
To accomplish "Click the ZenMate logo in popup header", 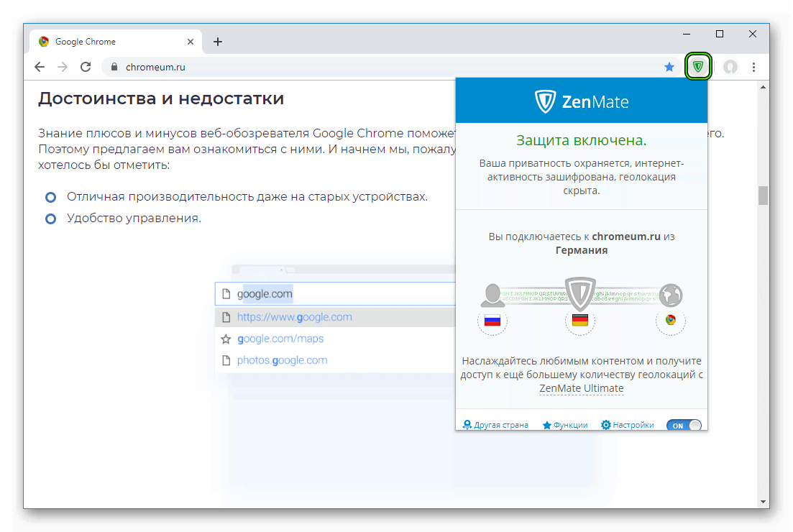I will (x=582, y=101).
